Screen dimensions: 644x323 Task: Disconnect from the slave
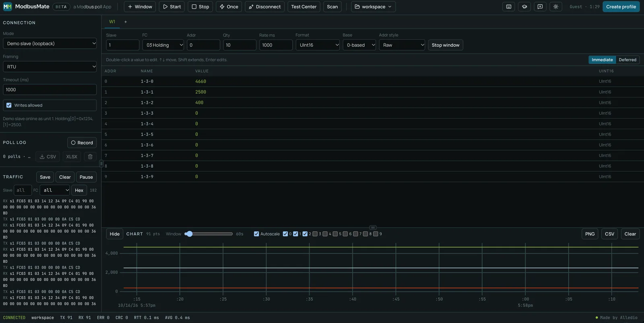[x=264, y=7]
